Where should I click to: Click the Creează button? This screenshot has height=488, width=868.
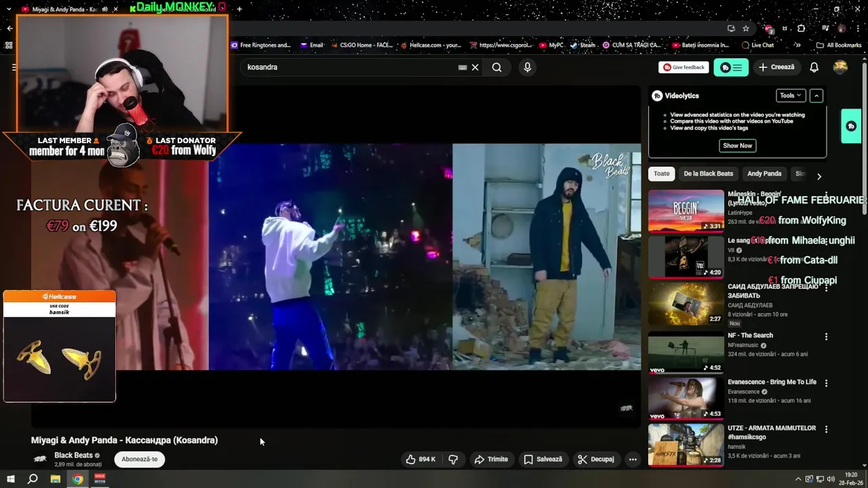776,67
